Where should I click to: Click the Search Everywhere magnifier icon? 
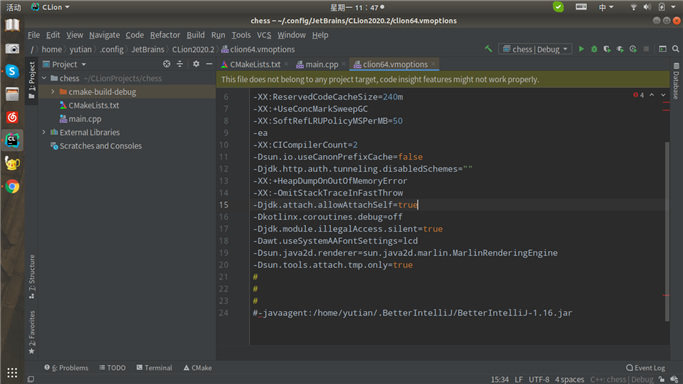point(676,49)
